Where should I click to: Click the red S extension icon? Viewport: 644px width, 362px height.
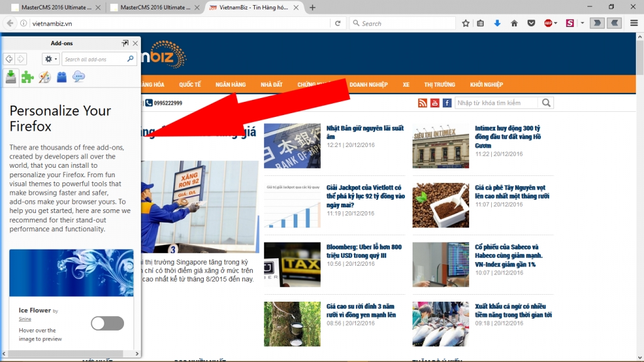[x=570, y=23]
